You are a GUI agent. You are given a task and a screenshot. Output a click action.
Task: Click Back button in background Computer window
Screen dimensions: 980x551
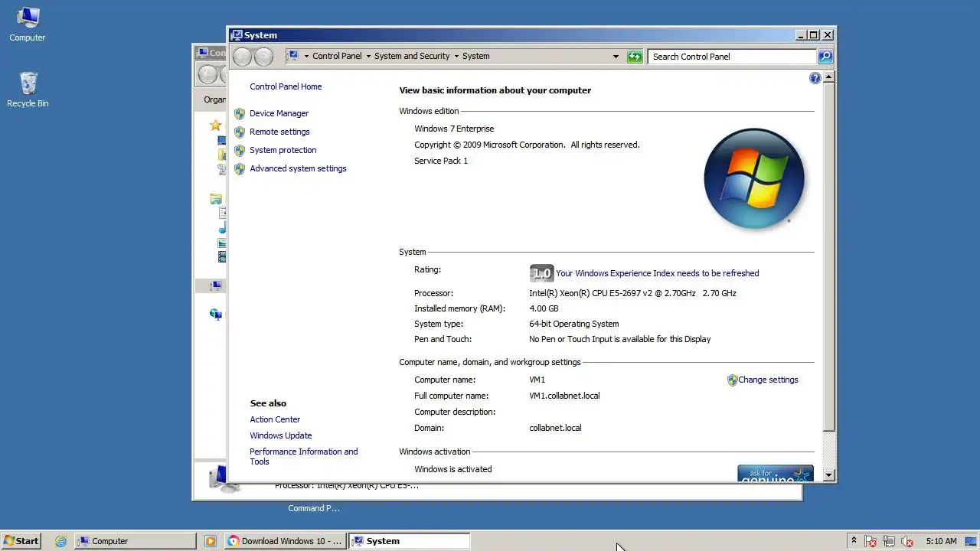click(x=208, y=74)
